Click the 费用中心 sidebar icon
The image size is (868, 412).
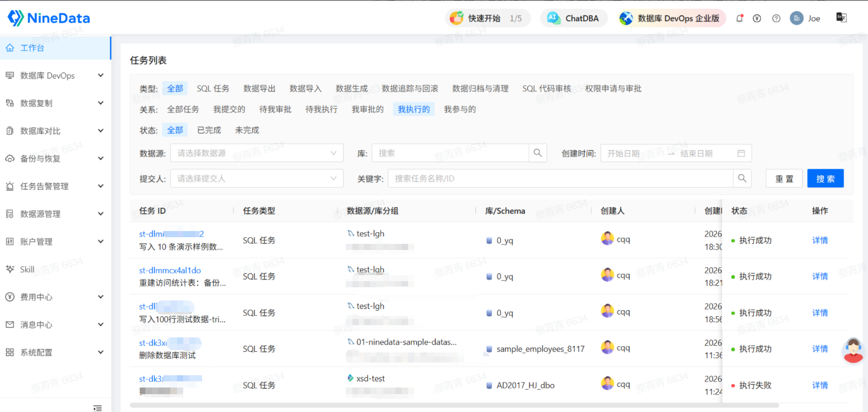pyautogui.click(x=9, y=297)
